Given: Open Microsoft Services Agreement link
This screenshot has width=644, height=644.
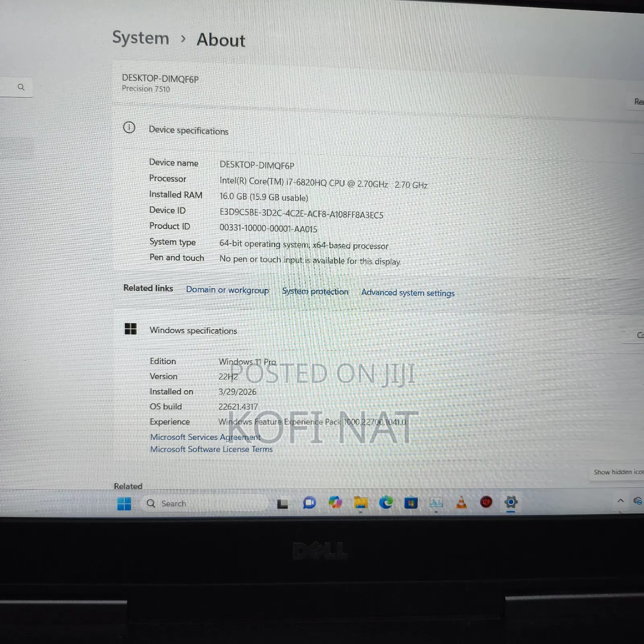Looking at the screenshot, I should tap(205, 437).
